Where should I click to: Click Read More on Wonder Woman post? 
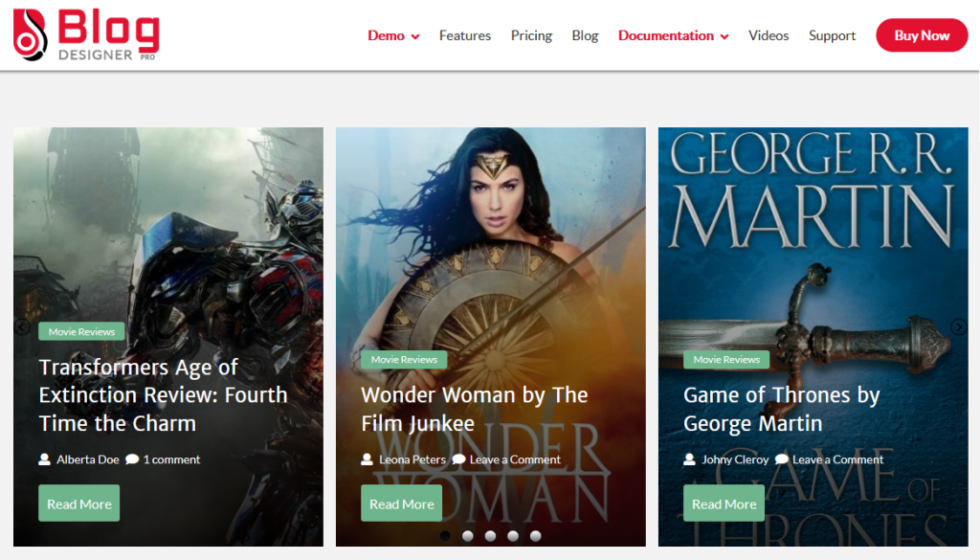point(401,504)
